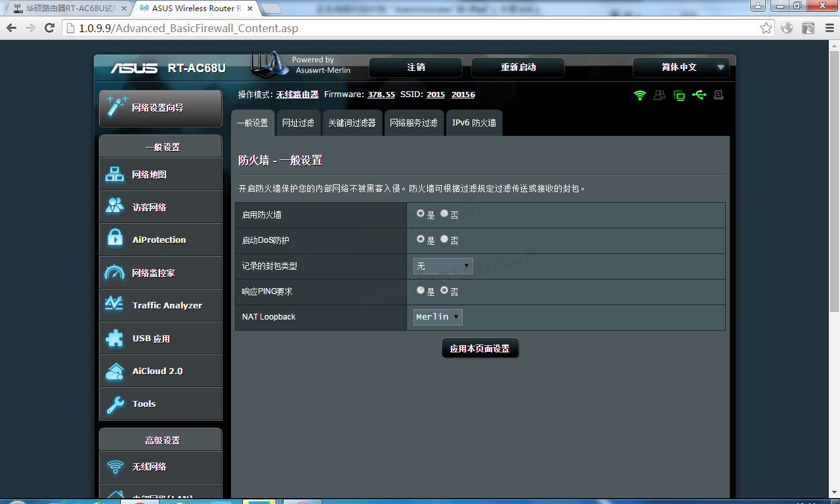This screenshot has height=504, width=840.
Task: Click the SSID 20156 link
Action: (x=463, y=94)
